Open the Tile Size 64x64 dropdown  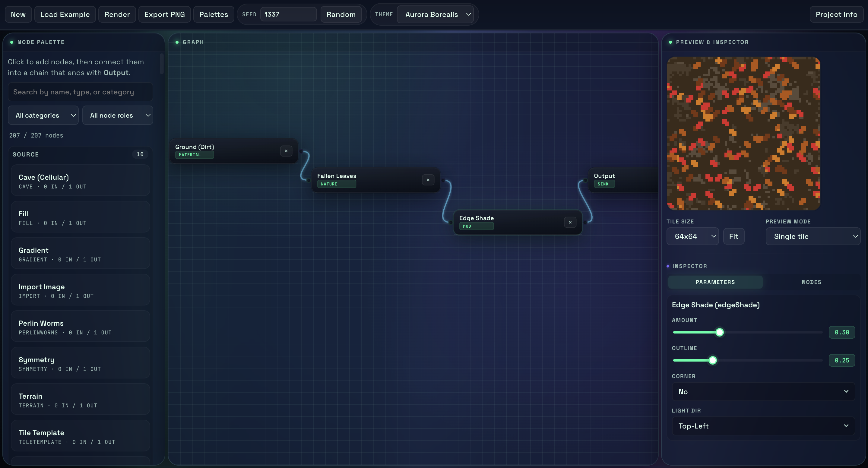pyautogui.click(x=692, y=236)
